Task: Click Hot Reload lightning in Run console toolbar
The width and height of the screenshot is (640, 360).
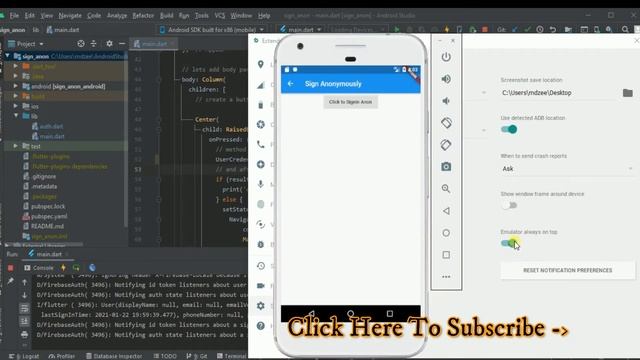Action: click(x=63, y=268)
